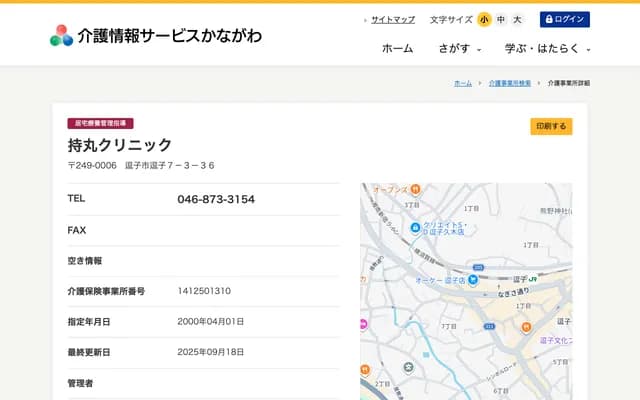Go to ホーム in main navigation
This screenshot has height=400, width=640.
point(397,48)
